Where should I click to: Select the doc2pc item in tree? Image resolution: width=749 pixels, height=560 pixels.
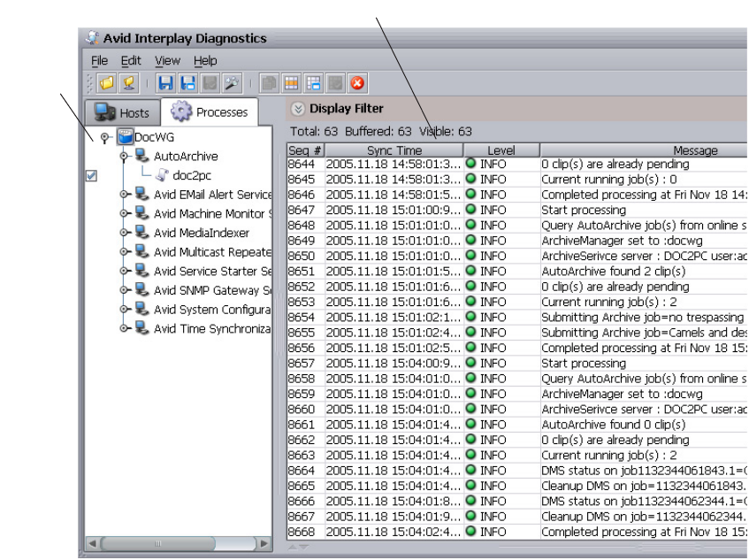point(191,175)
